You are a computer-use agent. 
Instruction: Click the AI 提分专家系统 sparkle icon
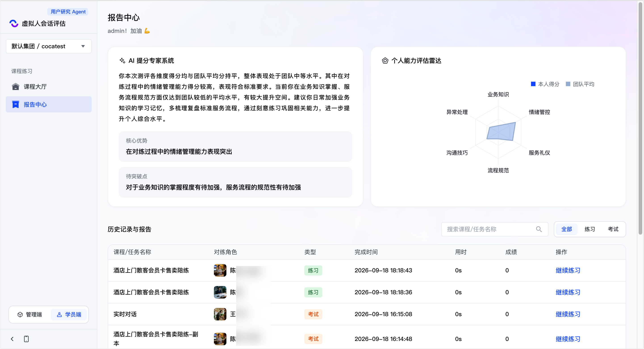122,61
